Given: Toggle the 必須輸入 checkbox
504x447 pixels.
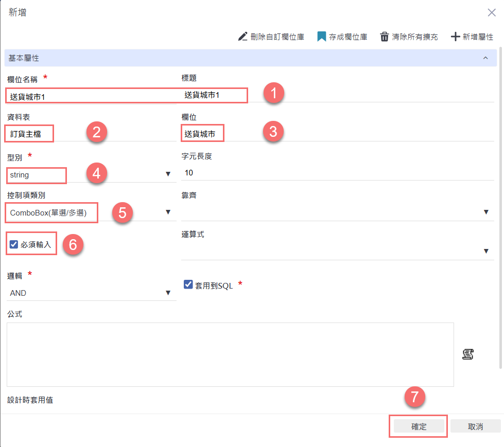Looking at the screenshot, I should point(14,244).
